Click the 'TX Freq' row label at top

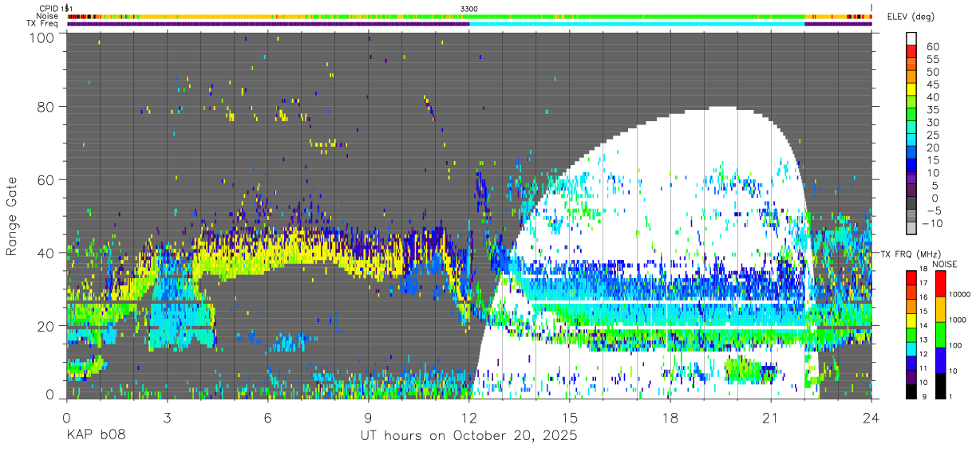coord(42,24)
